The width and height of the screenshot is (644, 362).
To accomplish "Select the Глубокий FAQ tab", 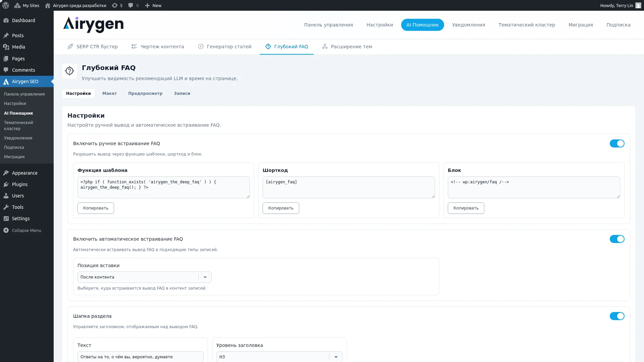I will pos(286,47).
